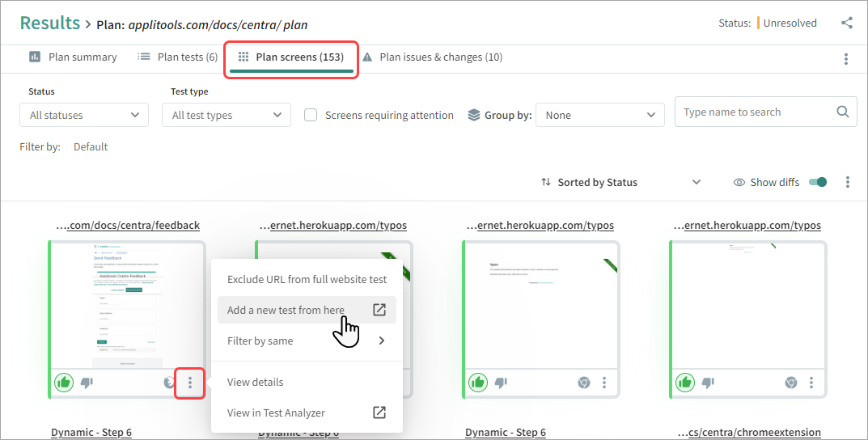Click the share icon next to Status

(x=847, y=23)
